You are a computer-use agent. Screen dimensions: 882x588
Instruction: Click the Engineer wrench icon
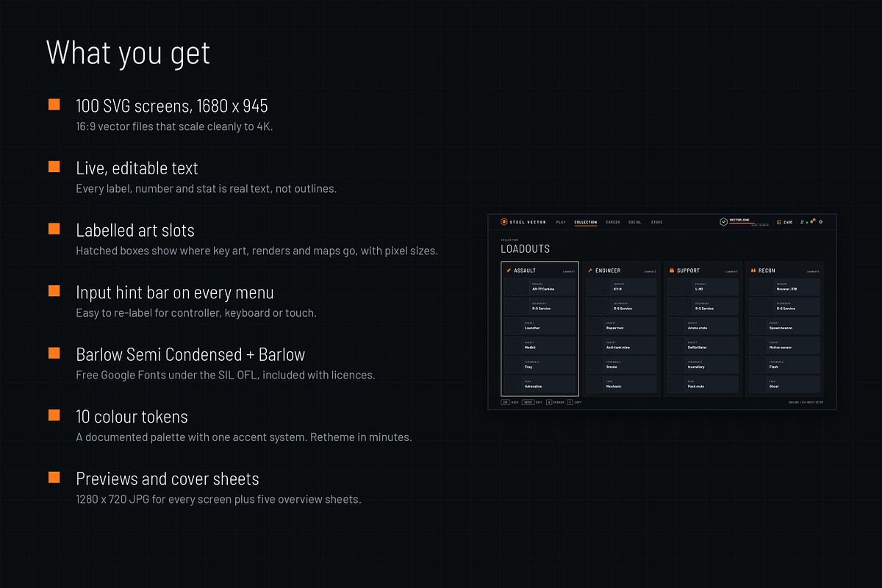coord(590,270)
